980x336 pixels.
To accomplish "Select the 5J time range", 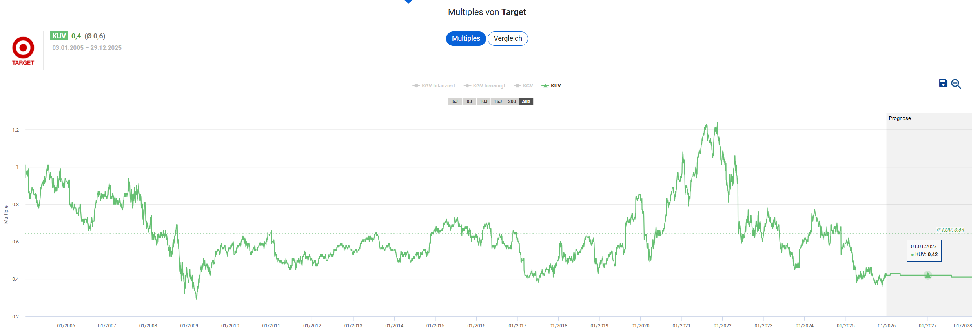I will [x=455, y=102].
